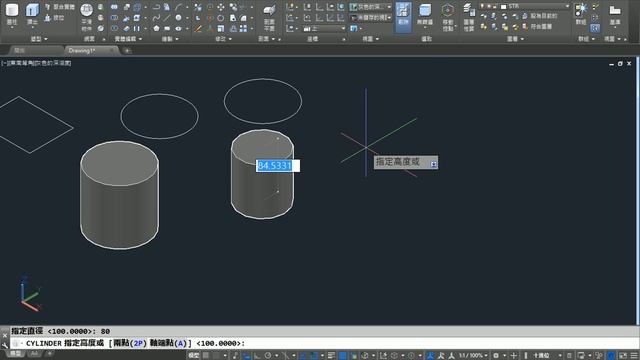The width and height of the screenshot is (640, 360).
Task: Open the visual style dropdown in ribbon
Action: click(371, 7)
